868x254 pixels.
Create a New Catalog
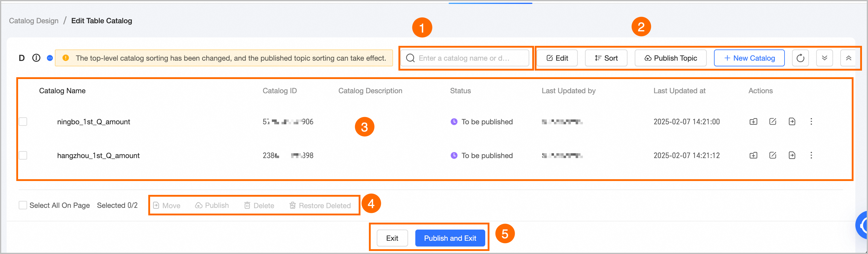tap(749, 58)
